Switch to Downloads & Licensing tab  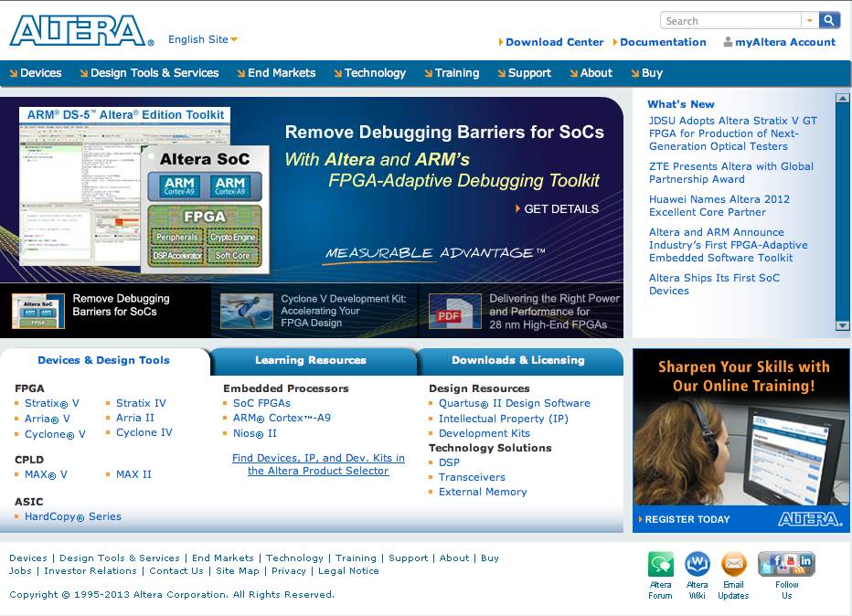(518, 360)
